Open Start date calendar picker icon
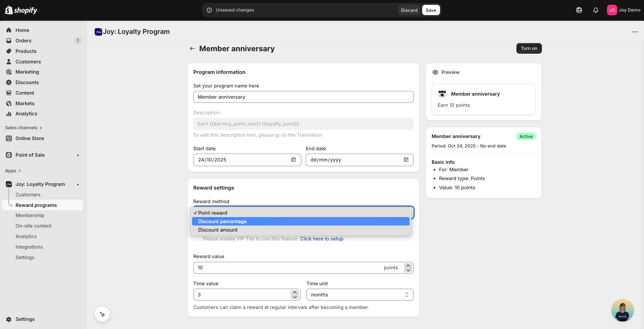Image resolution: width=644 pixels, height=329 pixels. click(293, 160)
